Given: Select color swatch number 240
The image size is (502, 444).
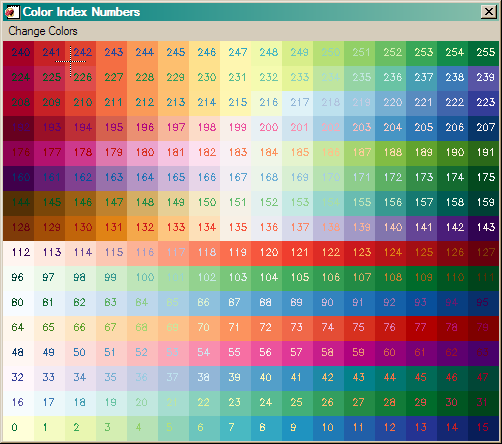Looking at the screenshot, I should pyautogui.click(x=19, y=53).
